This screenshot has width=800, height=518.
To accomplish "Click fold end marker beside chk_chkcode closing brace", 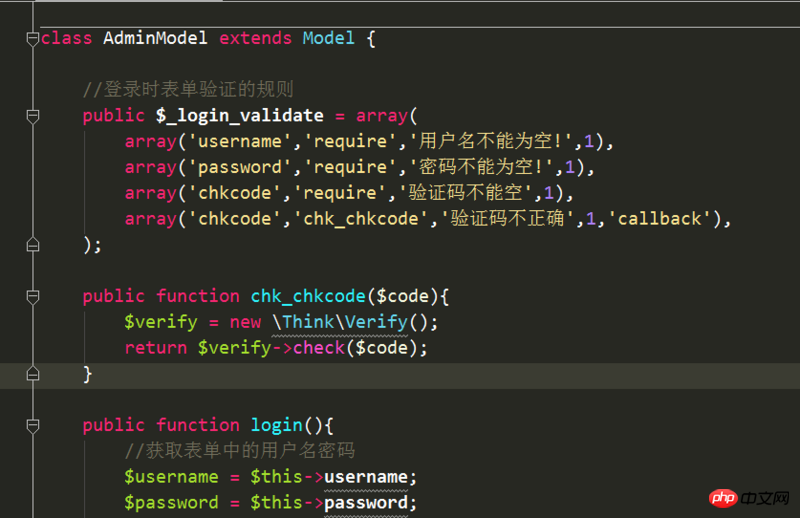I will [x=33, y=374].
